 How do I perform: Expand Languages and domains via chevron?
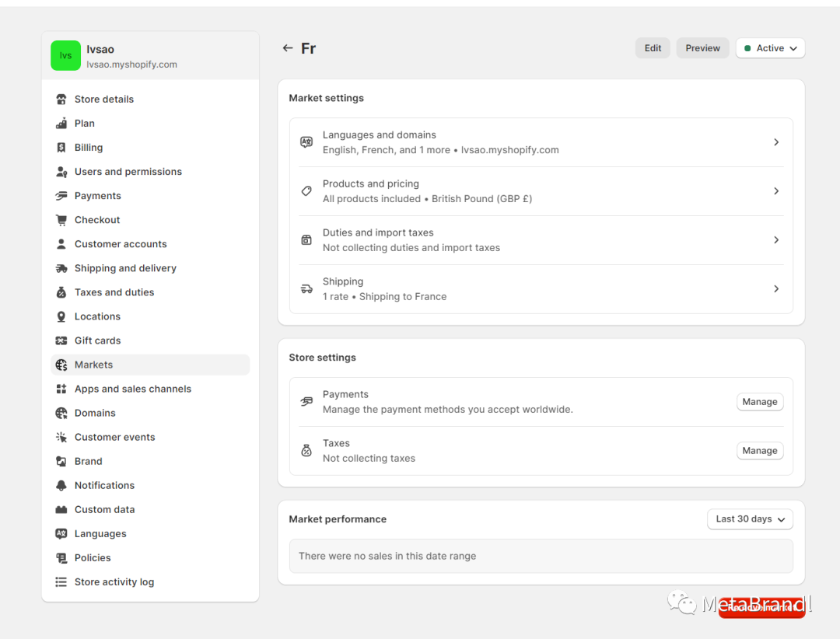[x=776, y=142]
